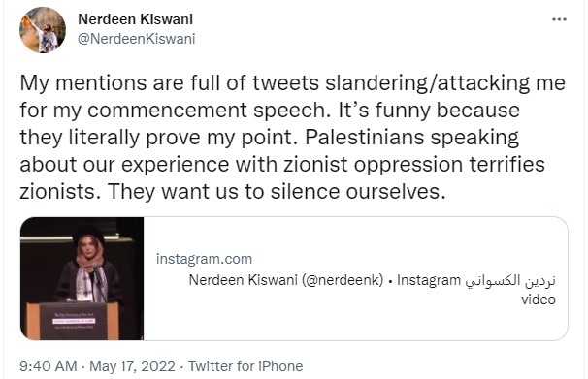Click Nerdeen Kiswani's round profile avatar

[x=43, y=30]
